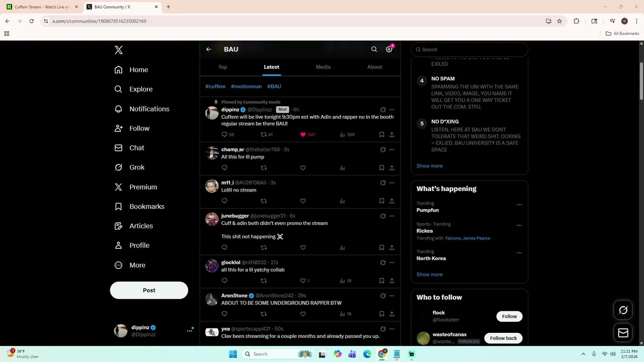
Task: Bookmark m11_i post
Action: pyautogui.click(x=382, y=201)
